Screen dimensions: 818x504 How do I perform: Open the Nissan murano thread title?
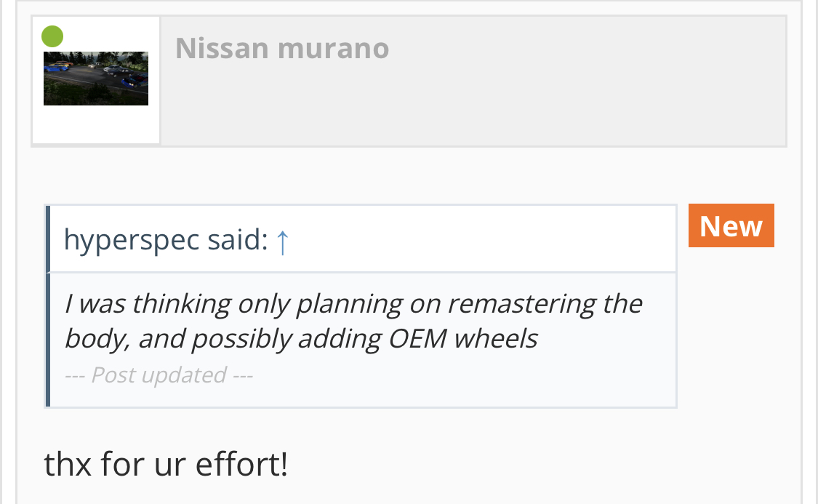click(282, 49)
